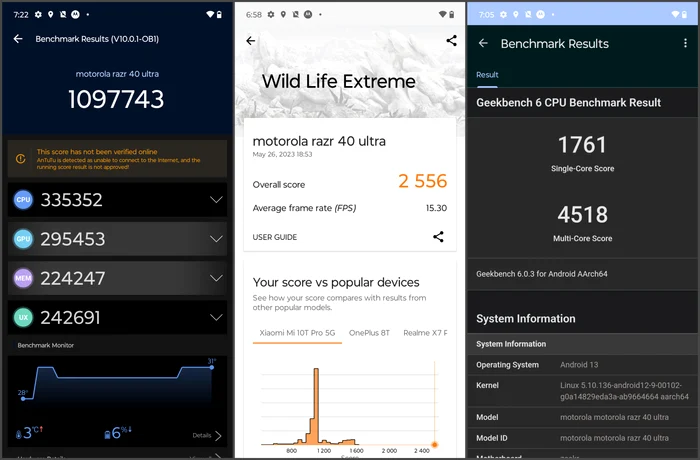Switch to Realme X7 comparison tab

point(425,333)
